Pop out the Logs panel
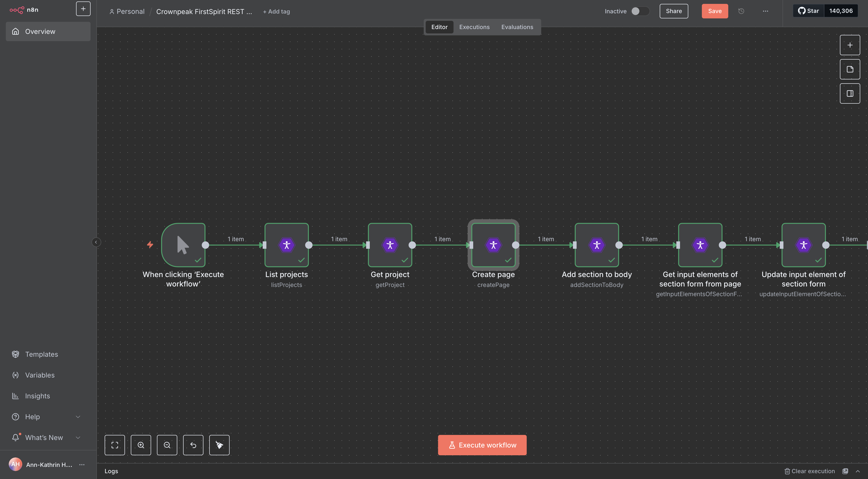This screenshot has width=868, height=479. tap(845, 471)
